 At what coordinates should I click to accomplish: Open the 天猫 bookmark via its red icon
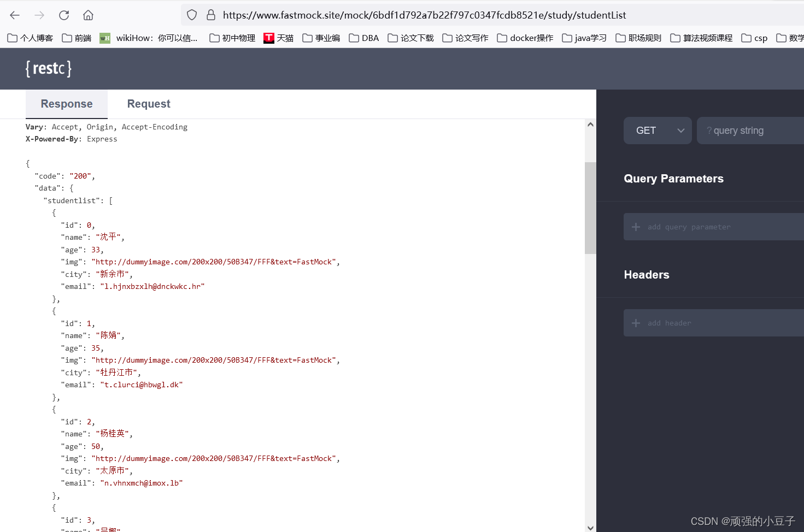point(268,38)
